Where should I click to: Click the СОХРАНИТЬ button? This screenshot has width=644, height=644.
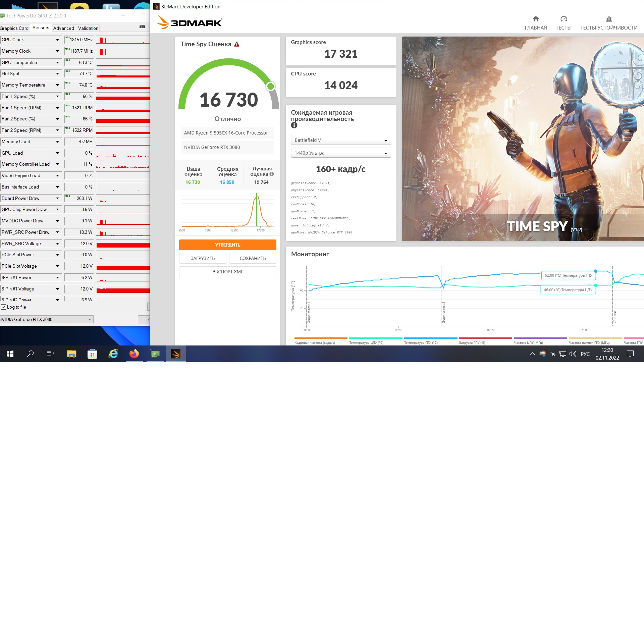click(x=252, y=258)
